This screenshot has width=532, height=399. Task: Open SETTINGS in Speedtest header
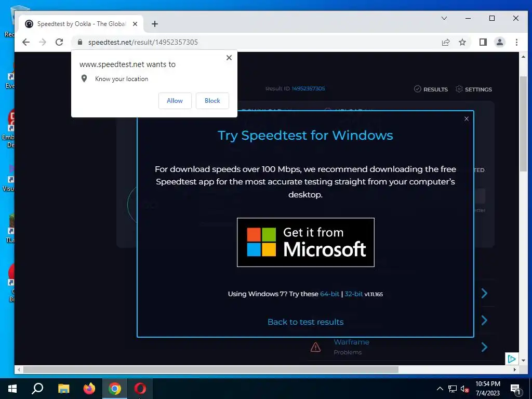point(474,89)
